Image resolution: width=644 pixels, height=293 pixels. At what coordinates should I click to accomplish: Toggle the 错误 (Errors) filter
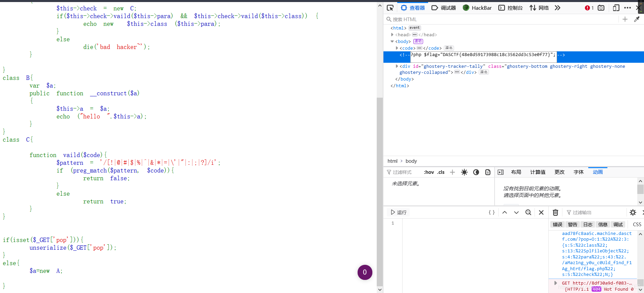coord(557,225)
